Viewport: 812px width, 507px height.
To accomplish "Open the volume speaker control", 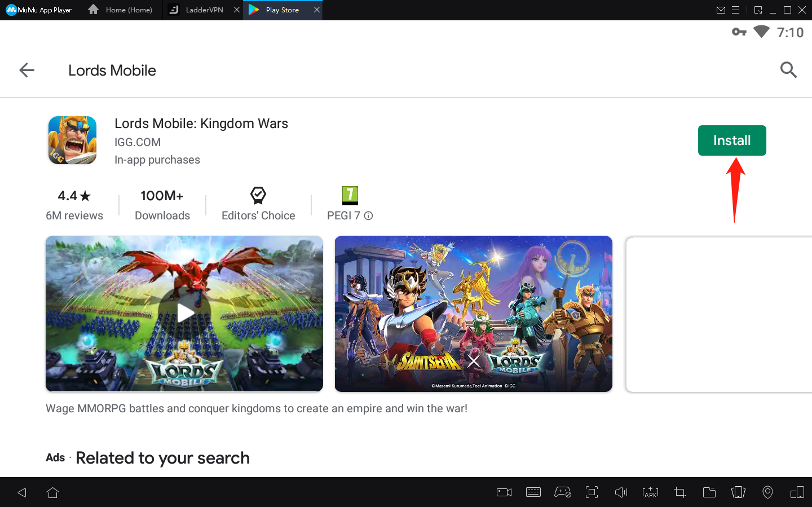I will (621, 492).
